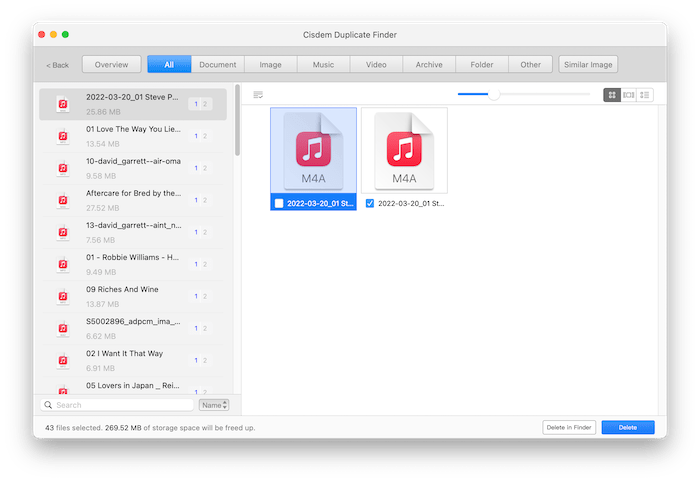This screenshot has width=700, height=482.
Task: Select the Video category tab
Action: [x=376, y=65]
